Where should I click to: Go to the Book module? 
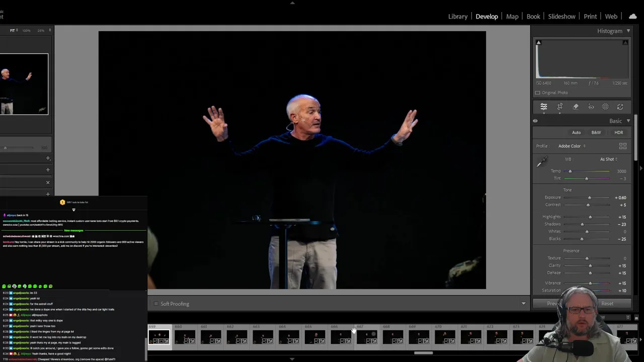(533, 16)
